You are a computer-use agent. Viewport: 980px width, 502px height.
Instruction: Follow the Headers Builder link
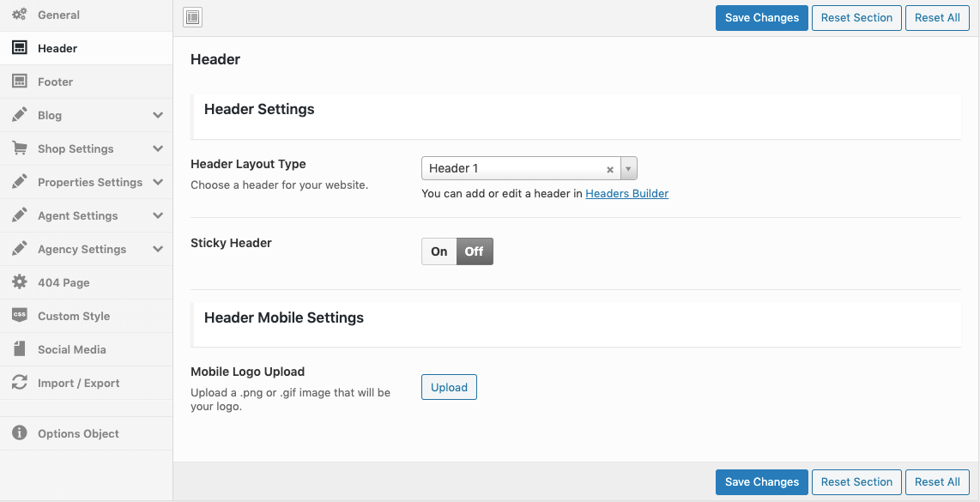626,194
